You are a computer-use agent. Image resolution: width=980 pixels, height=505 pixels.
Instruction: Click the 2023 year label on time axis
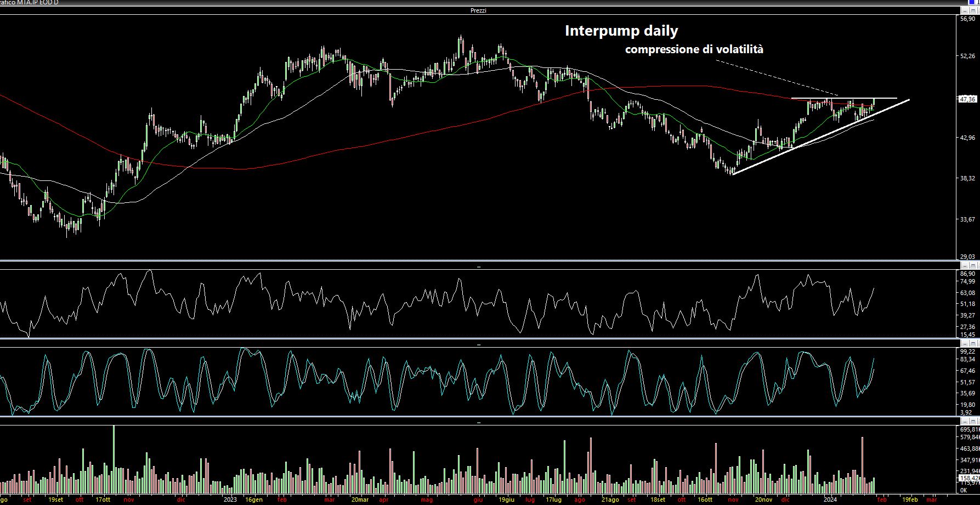coord(230,500)
